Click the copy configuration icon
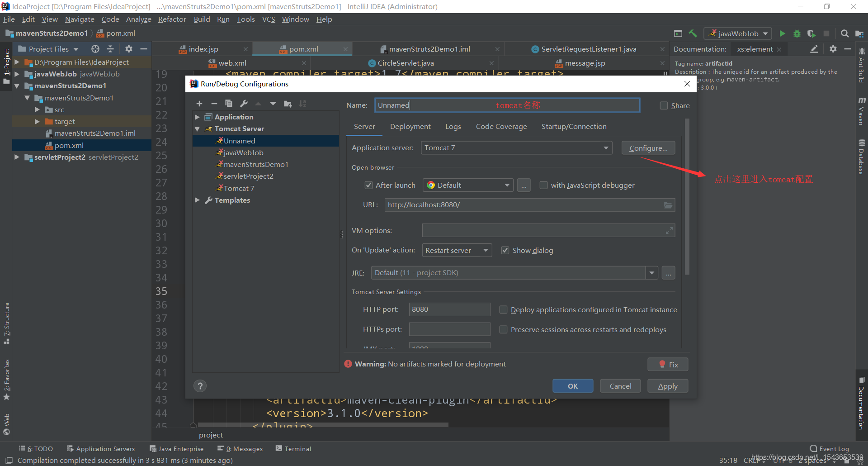 pyautogui.click(x=229, y=104)
